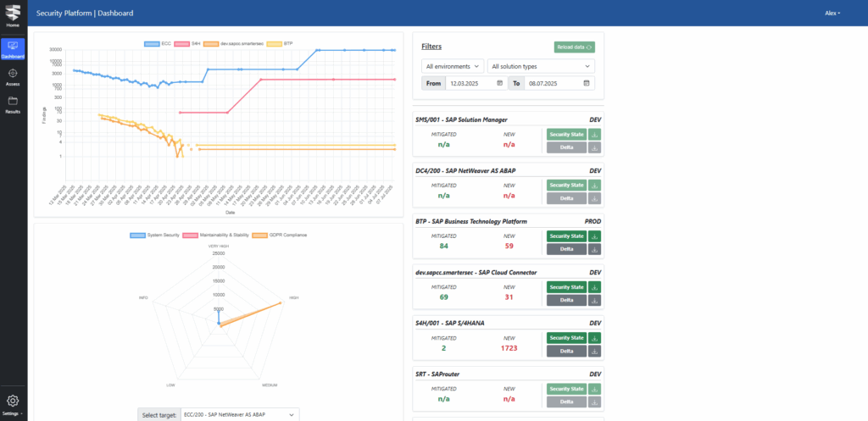Viewport: 868px width, 421px height.
Task: Download BTP Security State report icon
Action: 594,236
